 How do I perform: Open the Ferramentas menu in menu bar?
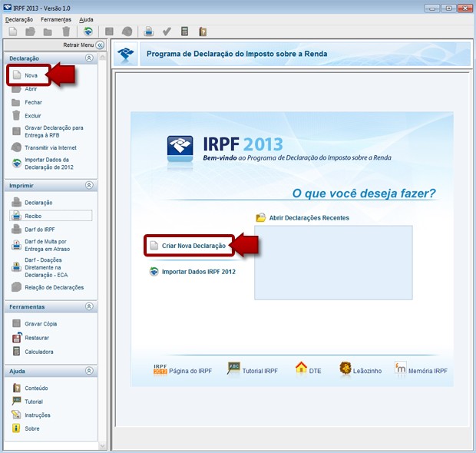(x=56, y=18)
